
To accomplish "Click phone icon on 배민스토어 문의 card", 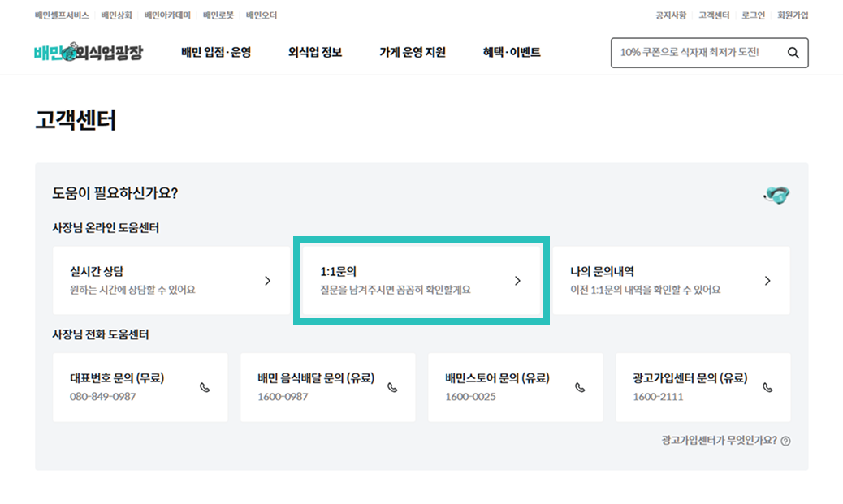I will click(580, 387).
